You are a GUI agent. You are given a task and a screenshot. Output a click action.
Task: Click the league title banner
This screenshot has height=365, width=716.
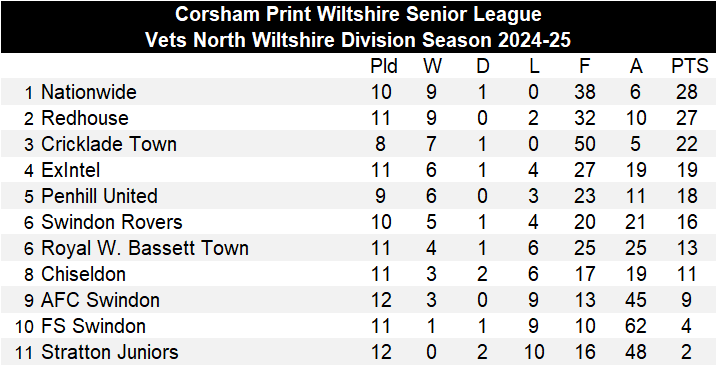[x=358, y=27]
